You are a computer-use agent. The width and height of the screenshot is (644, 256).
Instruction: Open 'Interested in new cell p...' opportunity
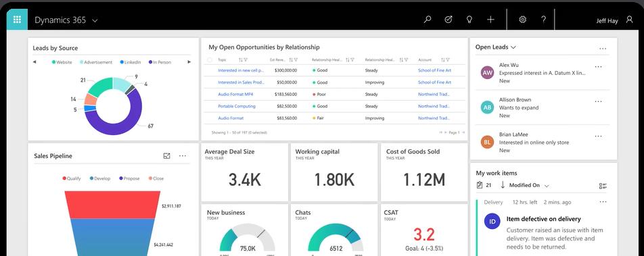click(241, 70)
